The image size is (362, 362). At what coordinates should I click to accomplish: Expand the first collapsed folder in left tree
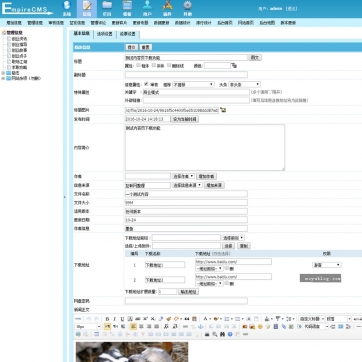pyautogui.click(x=3, y=73)
